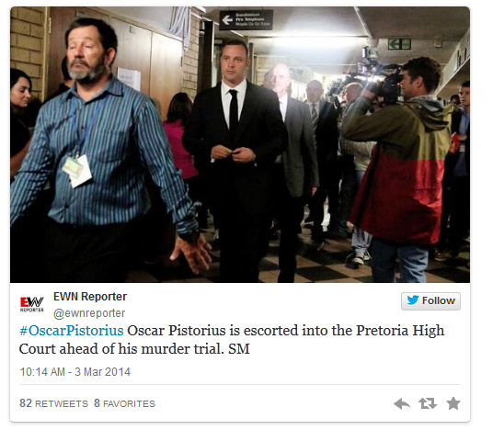Click the tweet text about Pretoria High Court

[x=232, y=340]
